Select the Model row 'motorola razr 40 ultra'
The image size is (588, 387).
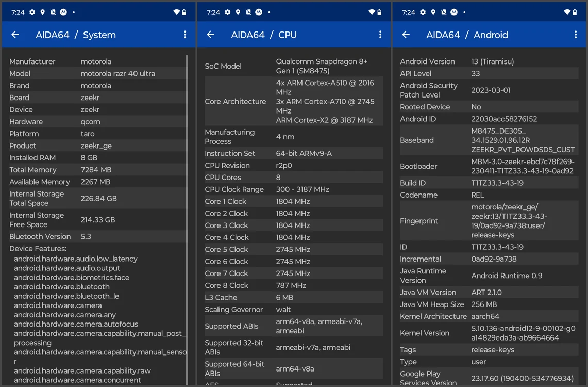click(97, 74)
